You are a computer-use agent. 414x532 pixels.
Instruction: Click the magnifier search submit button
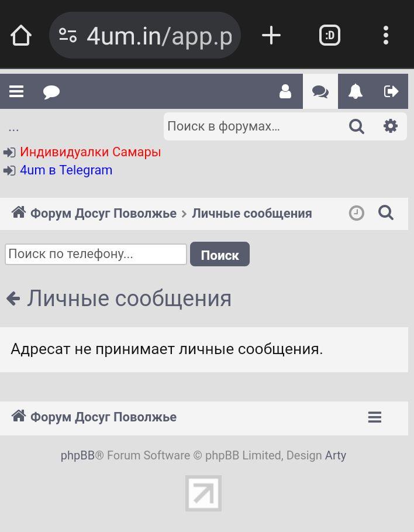tap(357, 126)
